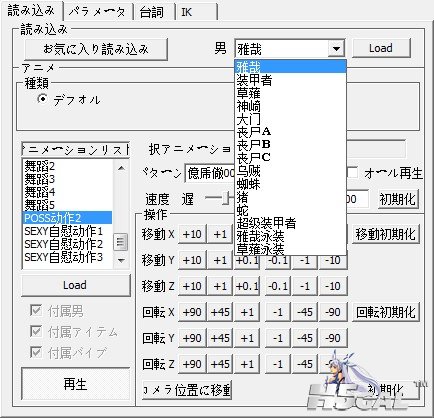This screenshot has width=434, height=418.
Task: Click +90 in the 回転Z row
Action: 192,364
